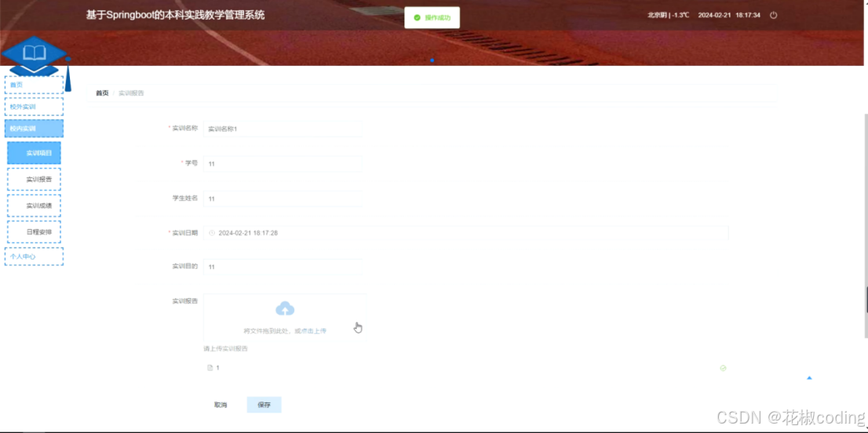Image resolution: width=868 pixels, height=433 pixels.
Task: Click the header date 2024-02-21
Action: [x=714, y=15]
